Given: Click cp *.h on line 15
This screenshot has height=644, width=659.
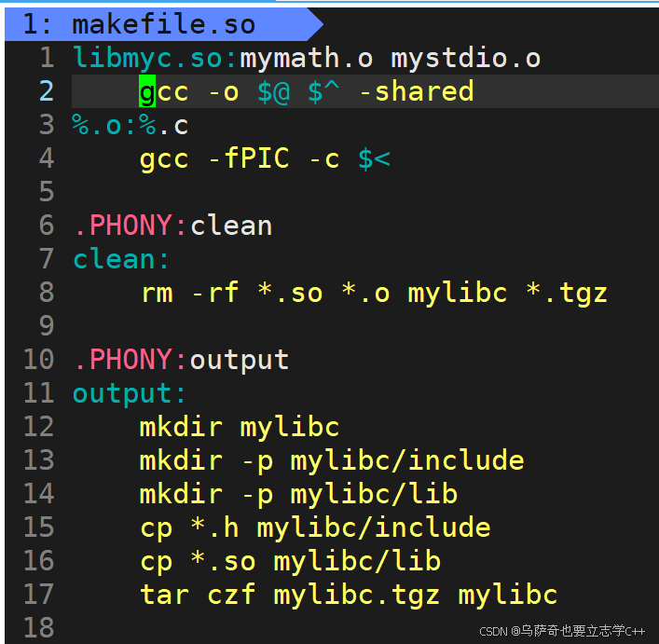Looking at the screenshot, I should pos(189,528).
